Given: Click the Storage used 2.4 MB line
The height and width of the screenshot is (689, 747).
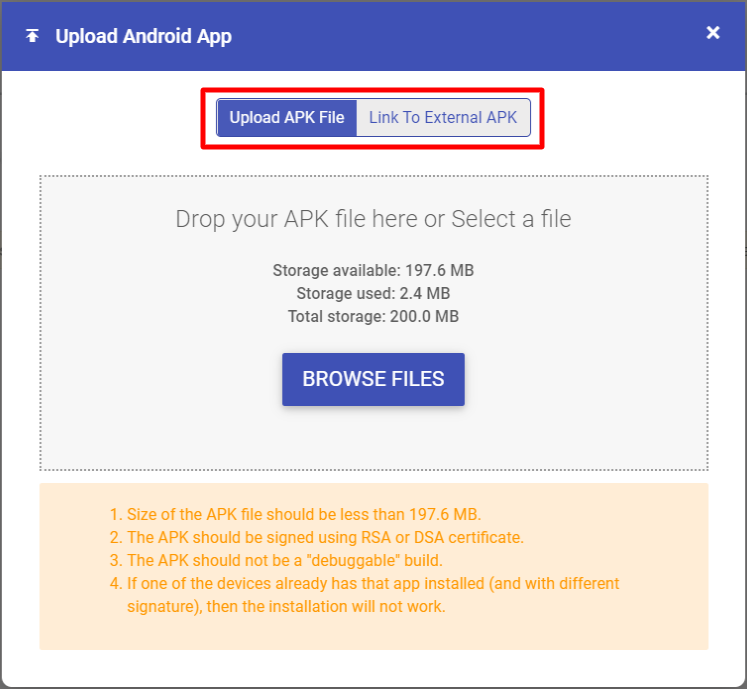Looking at the screenshot, I should coord(373,293).
